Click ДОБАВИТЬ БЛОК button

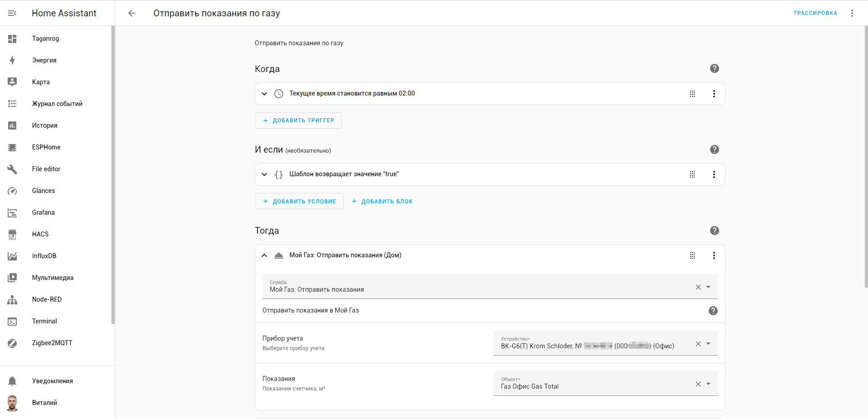(382, 201)
